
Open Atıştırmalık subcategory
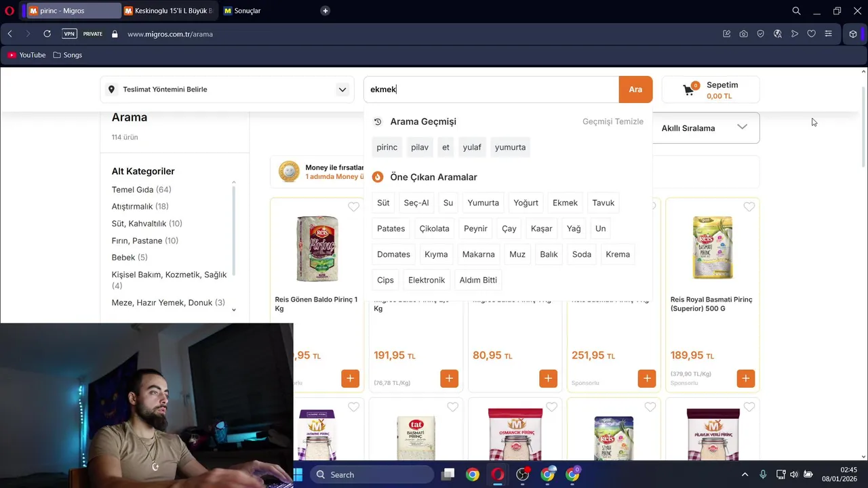point(140,207)
